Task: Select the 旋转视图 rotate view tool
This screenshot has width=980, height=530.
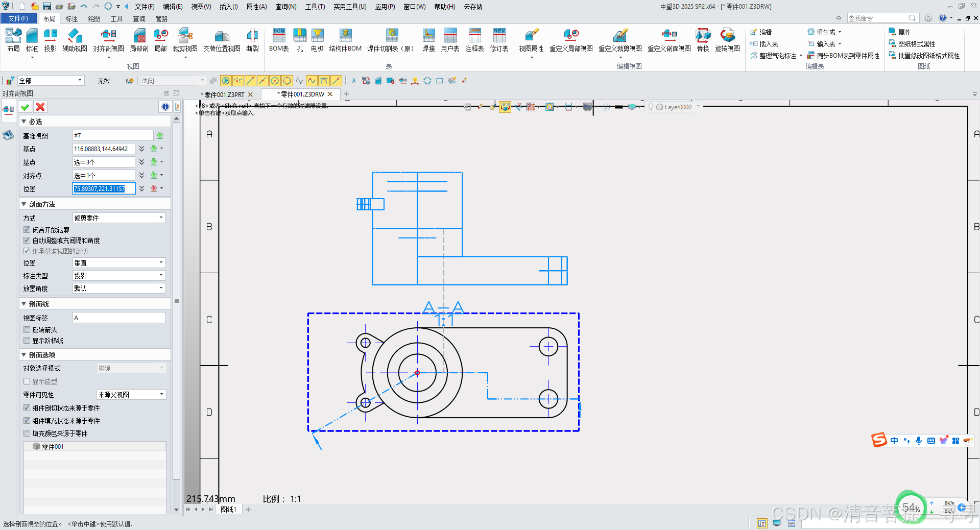Action: point(727,40)
